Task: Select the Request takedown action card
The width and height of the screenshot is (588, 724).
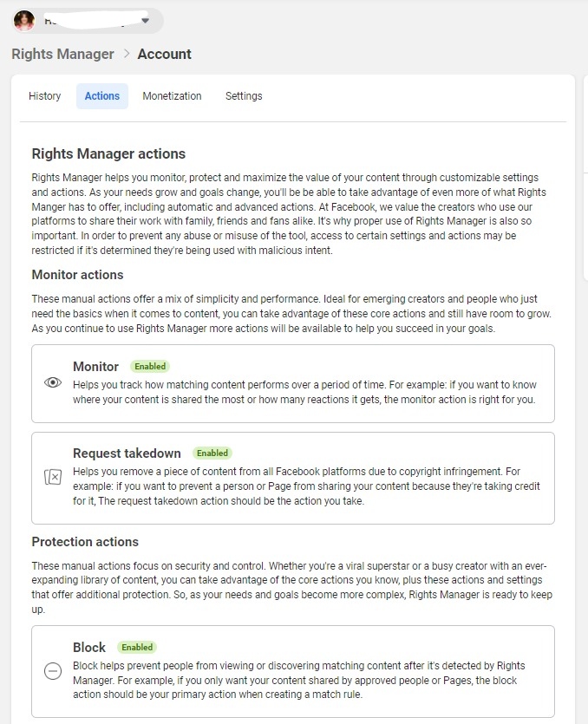Action: pyautogui.click(x=293, y=478)
